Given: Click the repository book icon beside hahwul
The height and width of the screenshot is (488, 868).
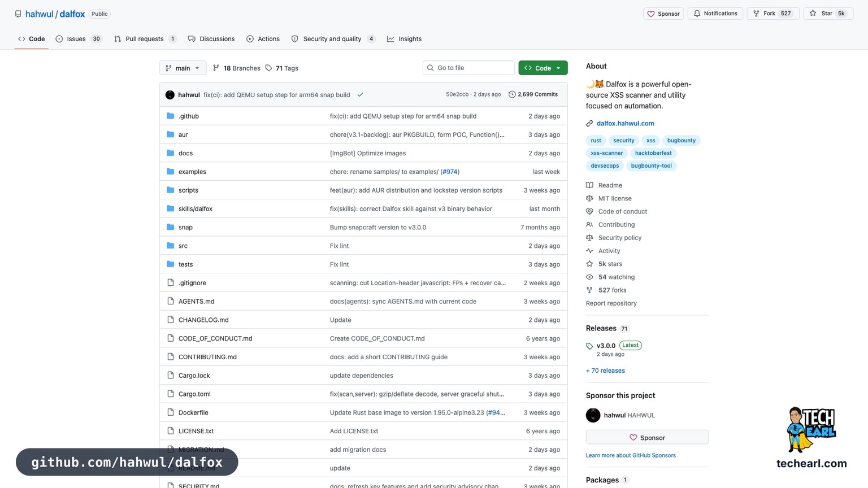Looking at the screenshot, I should (x=18, y=14).
